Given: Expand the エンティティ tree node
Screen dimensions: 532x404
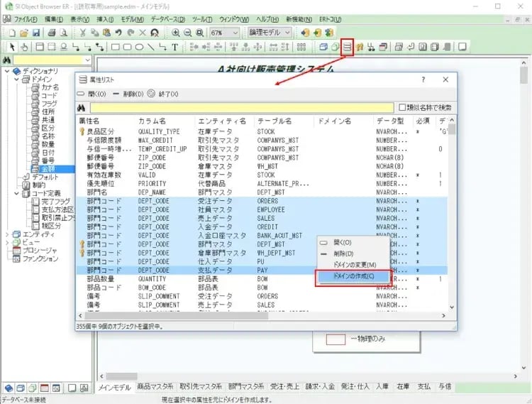Looking at the screenshot, I should [7, 234].
